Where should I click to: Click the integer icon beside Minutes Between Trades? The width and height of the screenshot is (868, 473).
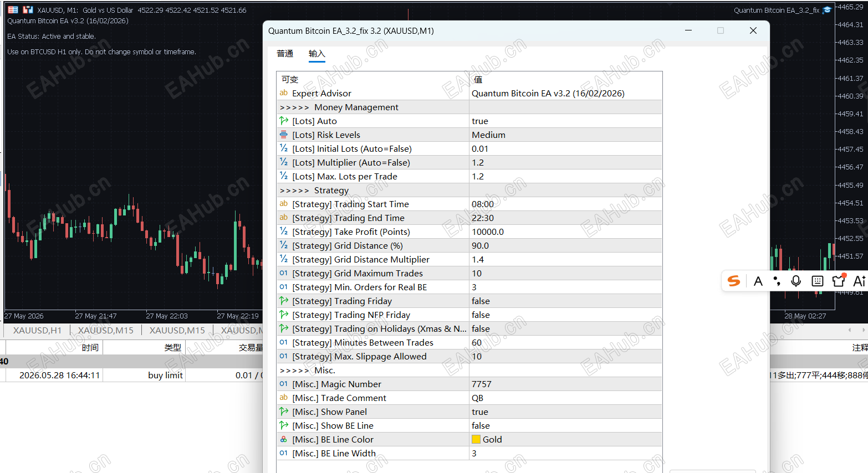pyautogui.click(x=284, y=342)
